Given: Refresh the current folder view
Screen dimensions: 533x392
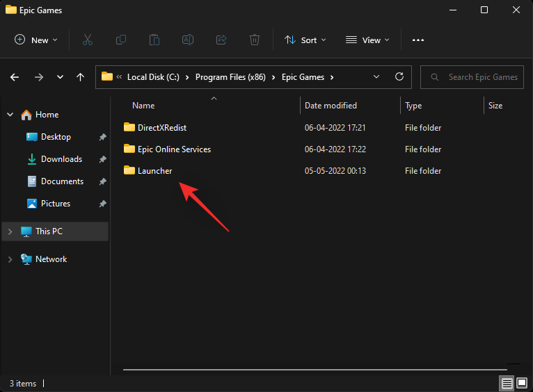Looking at the screenshot, I should pos(399,77).
